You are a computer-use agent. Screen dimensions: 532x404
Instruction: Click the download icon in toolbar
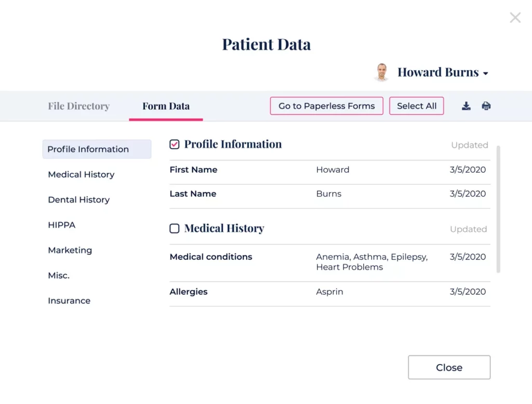pyautogui.click(x=466, y=106)
